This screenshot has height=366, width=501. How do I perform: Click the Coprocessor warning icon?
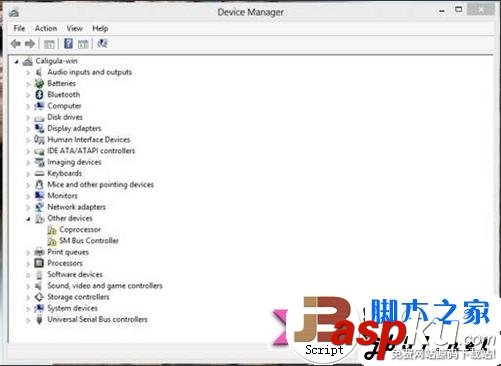pyautogui.click(x=52, y=230)
